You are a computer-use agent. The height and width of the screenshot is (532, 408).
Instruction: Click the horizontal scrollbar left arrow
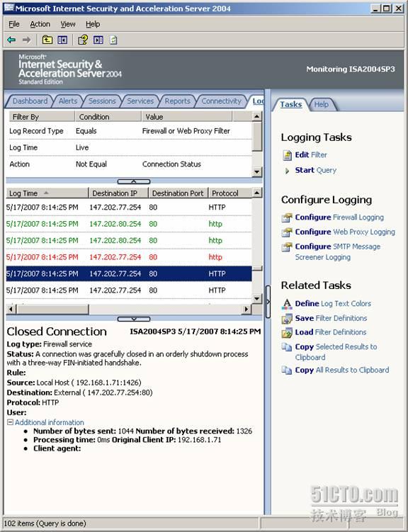(x=11, y=309)
